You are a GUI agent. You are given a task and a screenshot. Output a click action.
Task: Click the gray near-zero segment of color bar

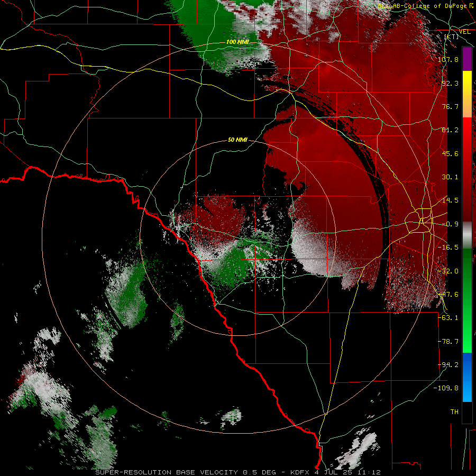click(467, 235)
